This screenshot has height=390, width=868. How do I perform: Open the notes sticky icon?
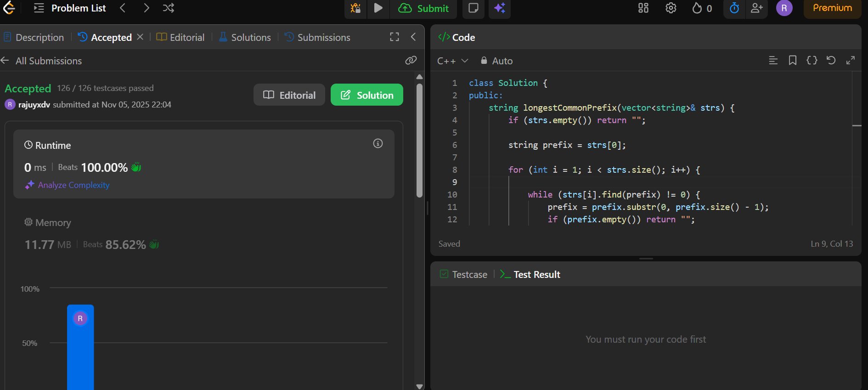(473, 8)
